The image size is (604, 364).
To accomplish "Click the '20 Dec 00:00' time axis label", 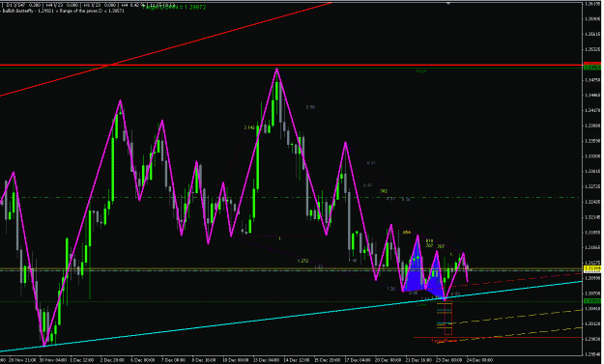I will (388, 360).
